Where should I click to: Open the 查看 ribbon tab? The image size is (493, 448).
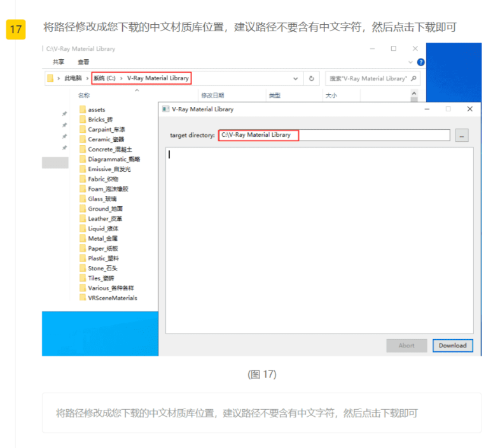pyautogui.click(x=83, y=62)
